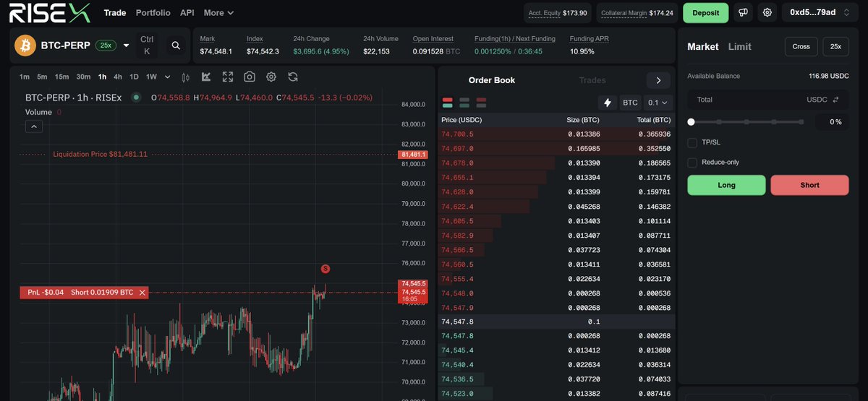The height and width of the screenshot is (401, 868).
Task: Collapse the chart legend with chevron button
Action: pos(34,126)
